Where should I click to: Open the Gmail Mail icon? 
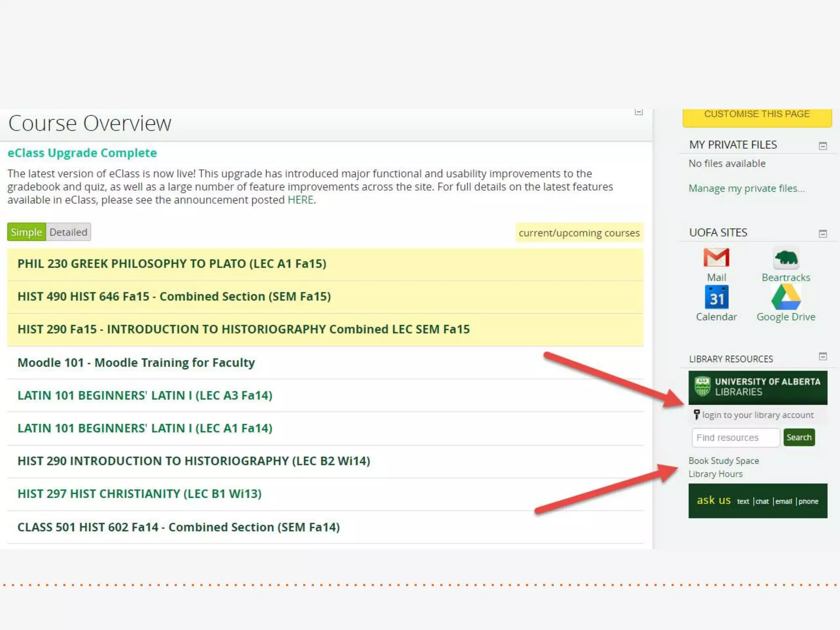[x=716, y=258]
